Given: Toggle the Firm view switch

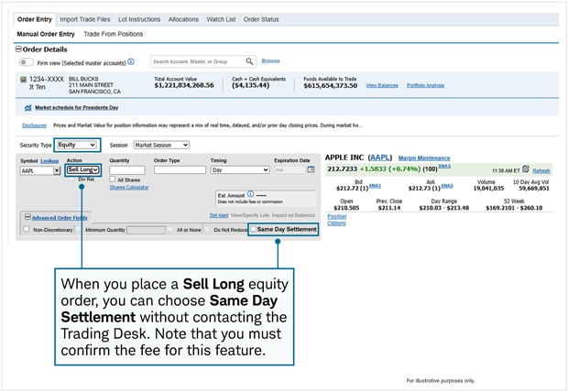Looking at the screenshot, I should click(x=27, y=62).
